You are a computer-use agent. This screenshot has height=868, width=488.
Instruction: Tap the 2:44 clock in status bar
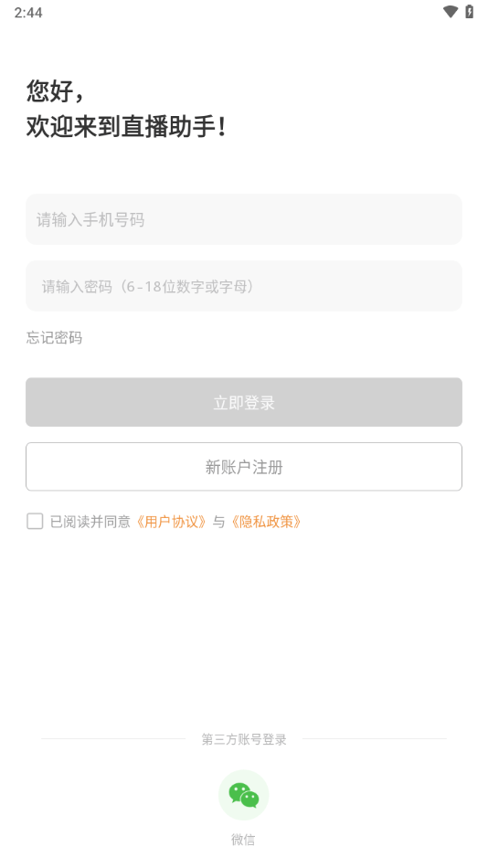28,12
